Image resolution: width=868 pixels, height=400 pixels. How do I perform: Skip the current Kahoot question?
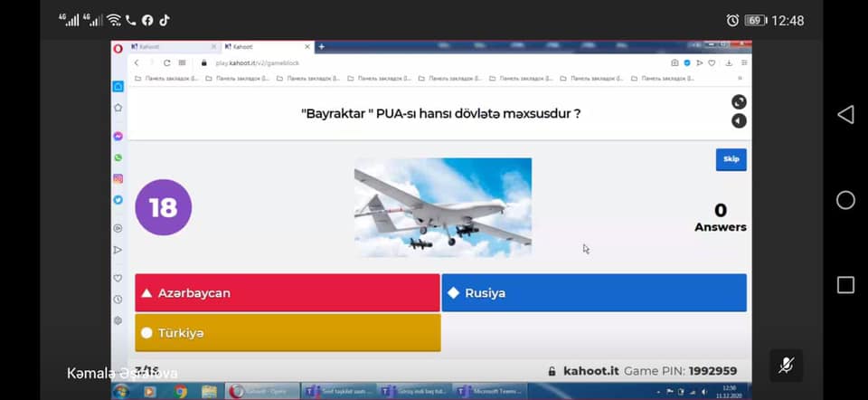pos(731,159)
